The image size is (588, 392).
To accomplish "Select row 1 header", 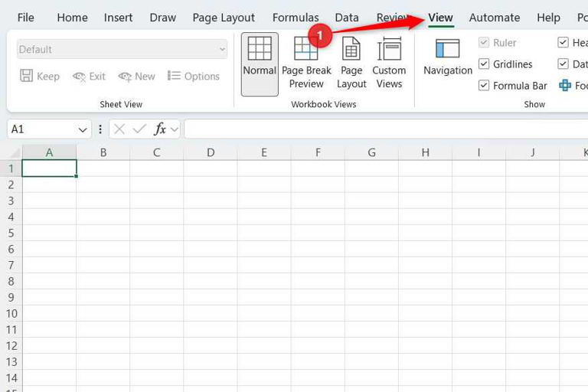I will tap(11, 168).
